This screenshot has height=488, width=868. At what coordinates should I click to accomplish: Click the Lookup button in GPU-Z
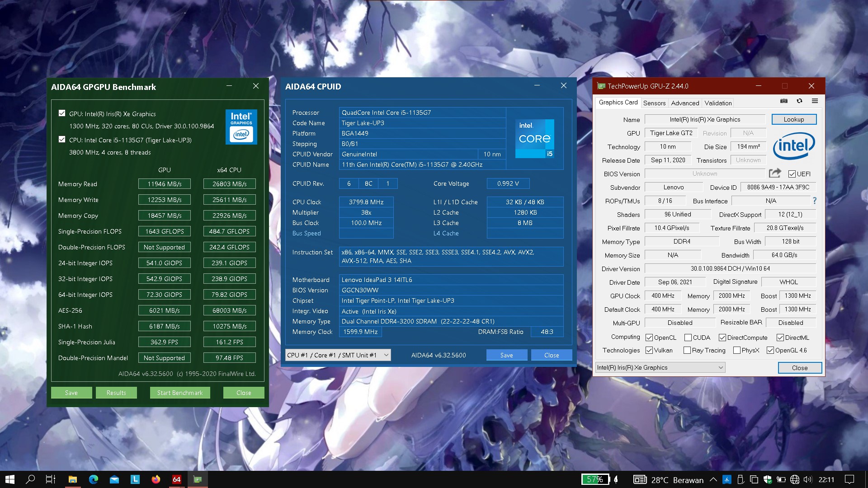coord(794,119)
